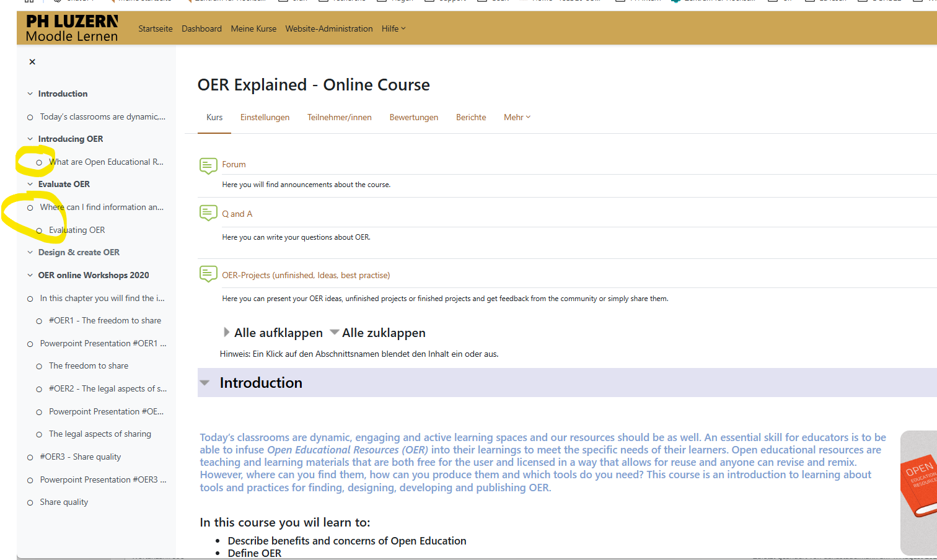This screenshot has width=937, height=560.
Task: Collapse OER online Workshops 2020 in sidebar
Action: pyautogui.click(x=30, y=275)
